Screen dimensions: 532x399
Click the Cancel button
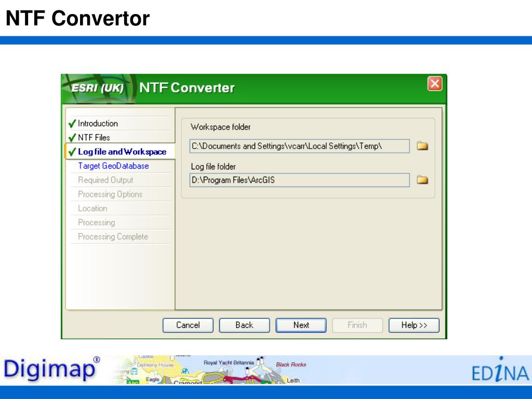(x=188, y=325)
